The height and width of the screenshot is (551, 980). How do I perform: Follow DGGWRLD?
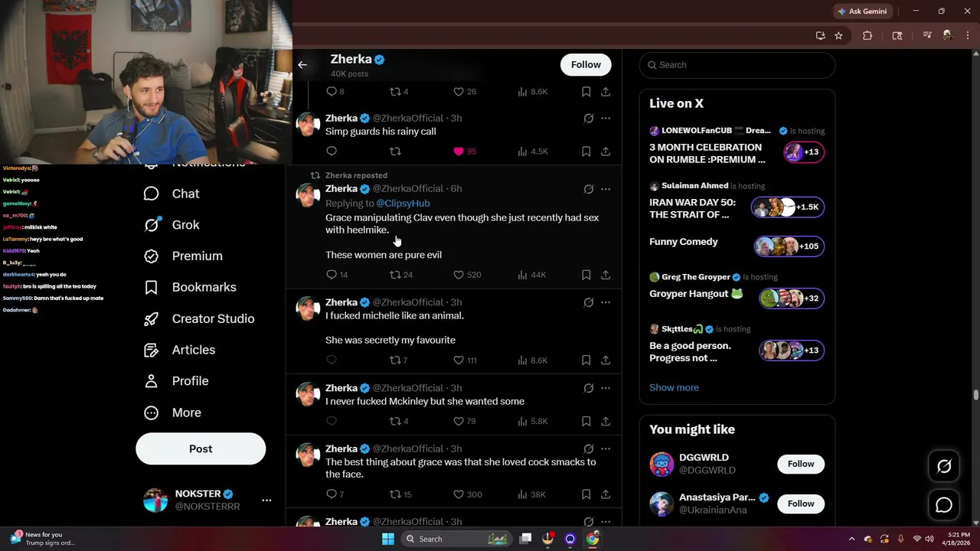point(801,464)
